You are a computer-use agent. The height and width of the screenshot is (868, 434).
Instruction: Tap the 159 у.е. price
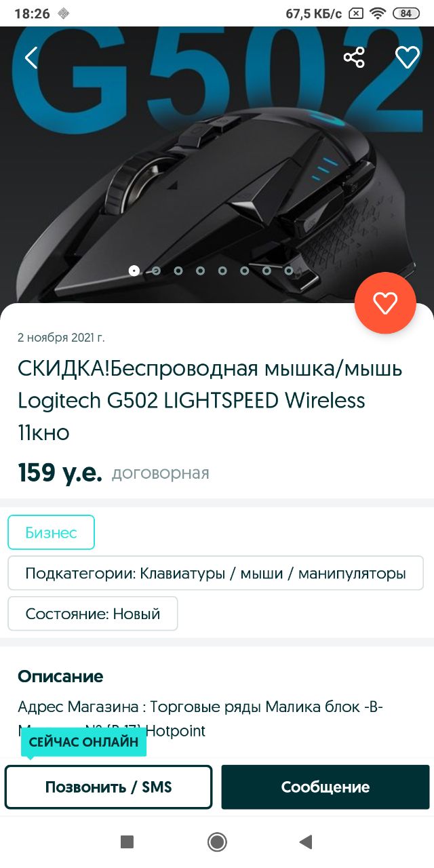tap(60, 473)
